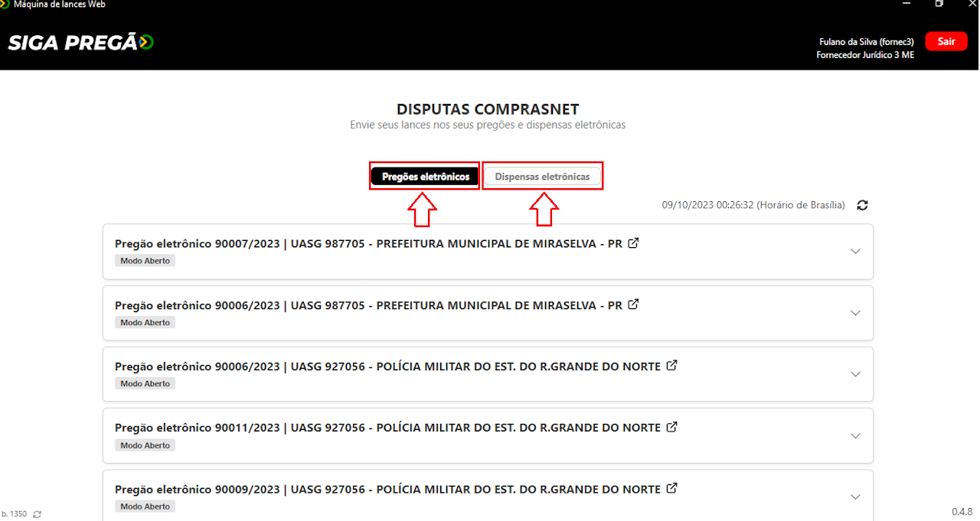Click Modo Aberto badge under Pregão 90007/2023
This screenshot has width=980, height=521.
click(x=145, y=261)
